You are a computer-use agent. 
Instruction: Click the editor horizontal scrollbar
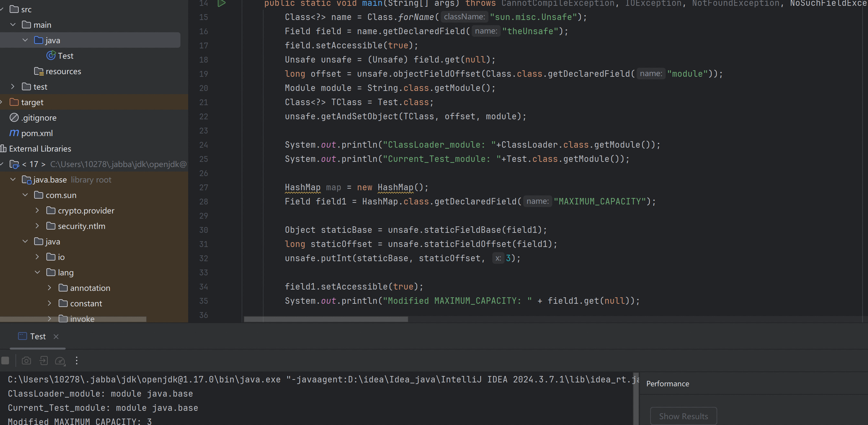click(x=326, y=319)
